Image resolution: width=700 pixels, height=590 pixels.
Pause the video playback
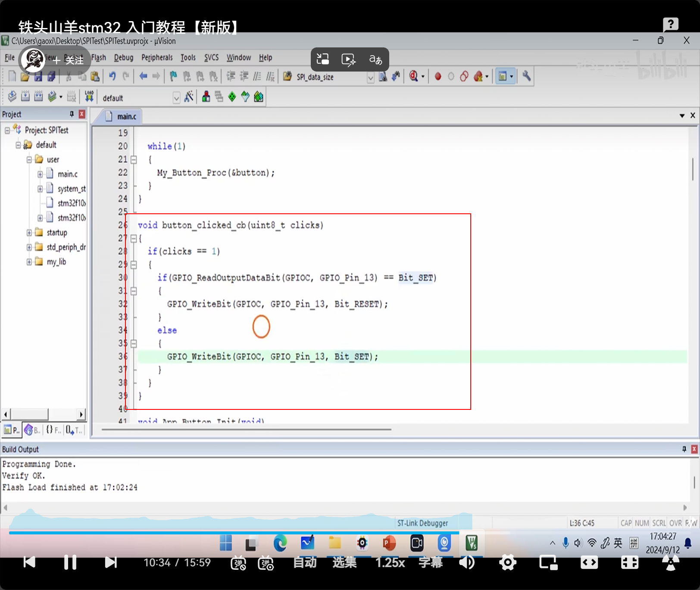pos(70,562)
